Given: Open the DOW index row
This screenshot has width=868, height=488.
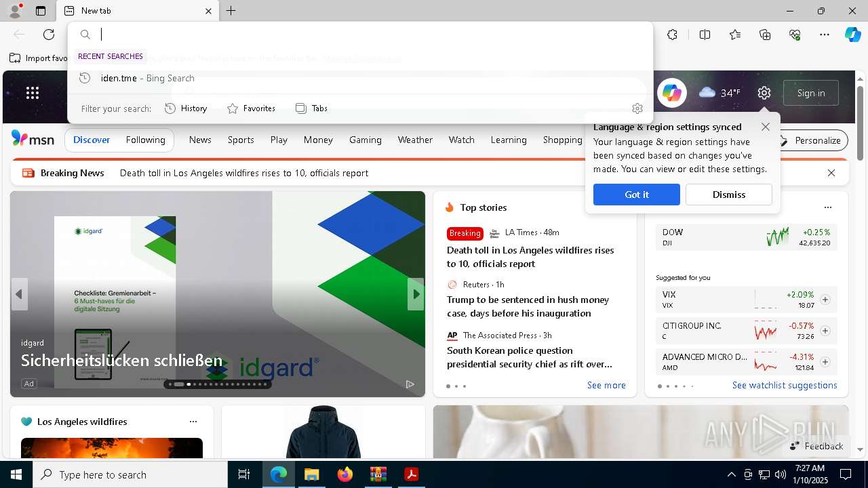Looking at the screenshot, I should 747,237.
